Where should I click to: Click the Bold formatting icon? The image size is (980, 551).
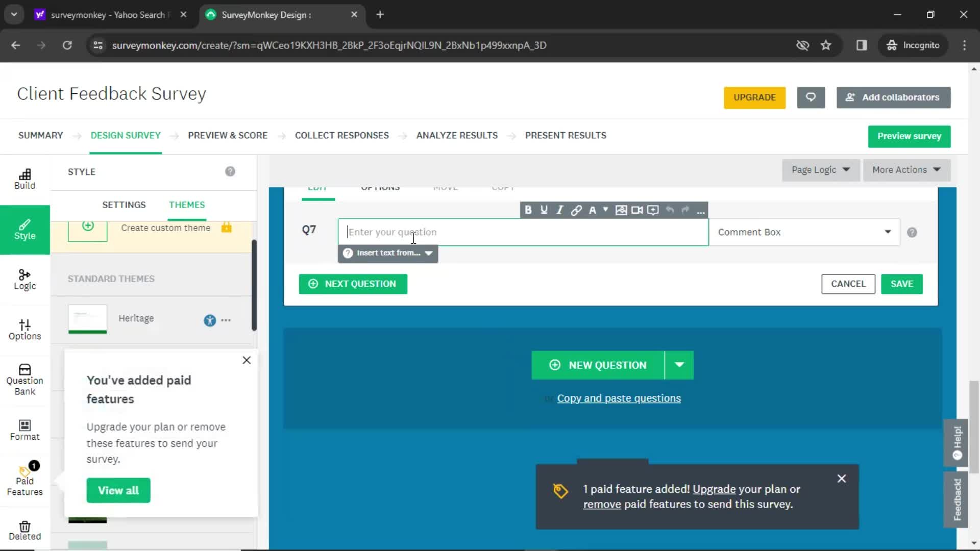click(x=528, y=210)
